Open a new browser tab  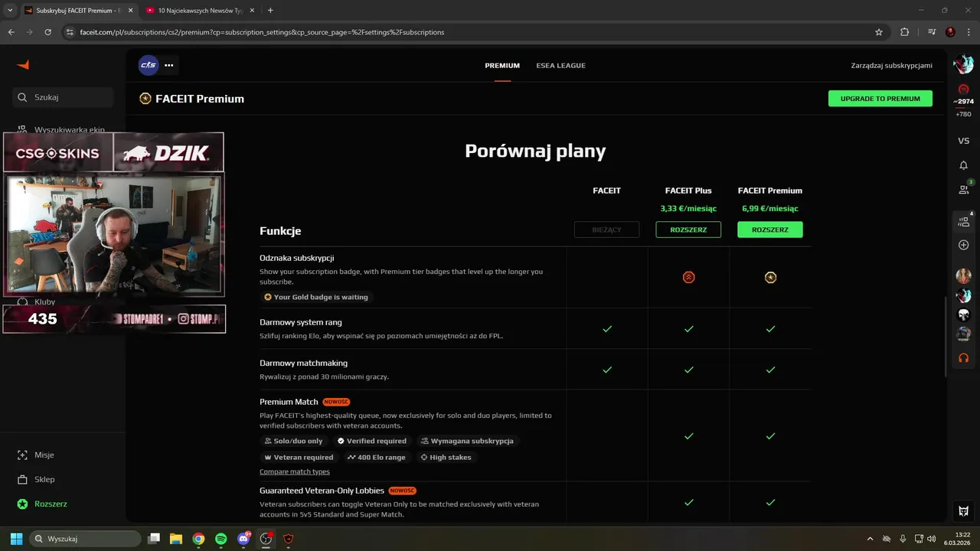point(270,11)
